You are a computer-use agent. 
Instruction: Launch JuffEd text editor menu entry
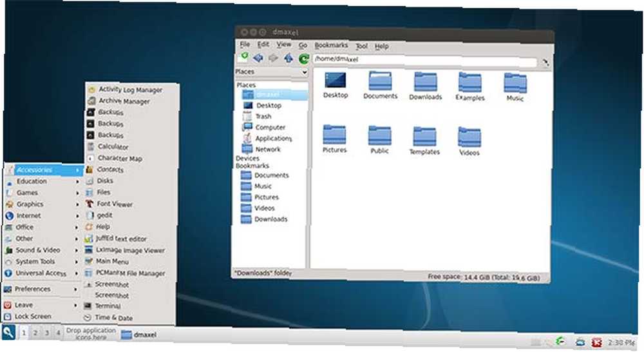click(x=130, y=239)
